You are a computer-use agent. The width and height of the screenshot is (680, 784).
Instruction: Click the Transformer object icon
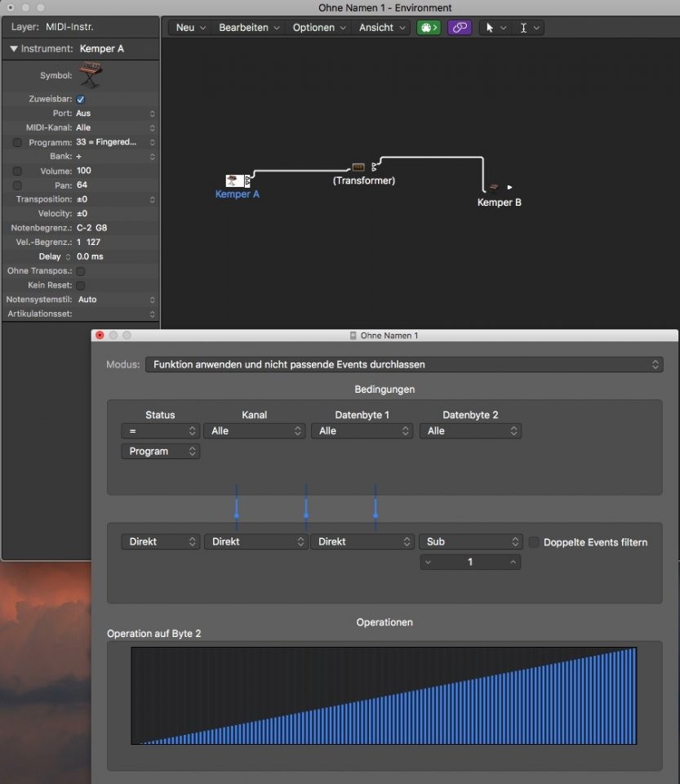click(x=358, y=167)
